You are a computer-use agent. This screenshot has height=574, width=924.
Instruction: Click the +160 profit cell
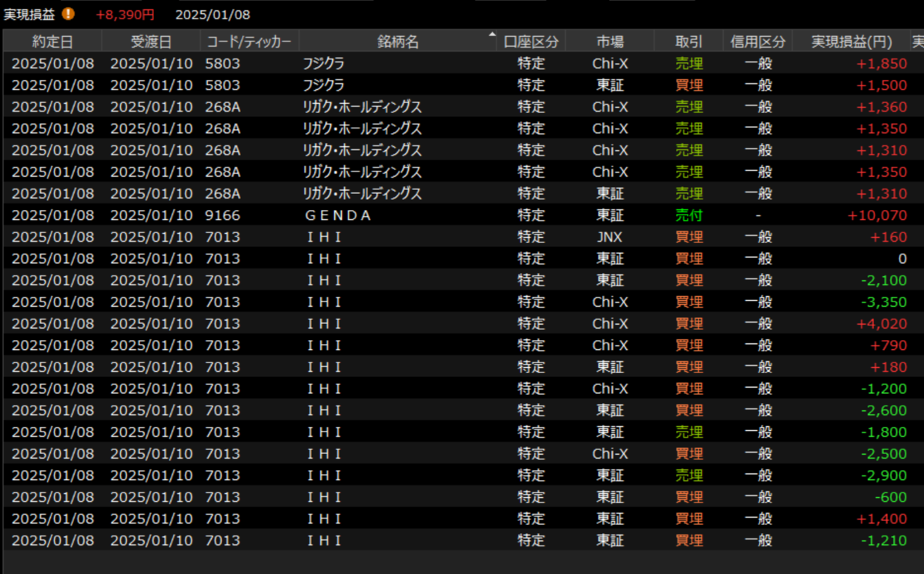(889, 236)
